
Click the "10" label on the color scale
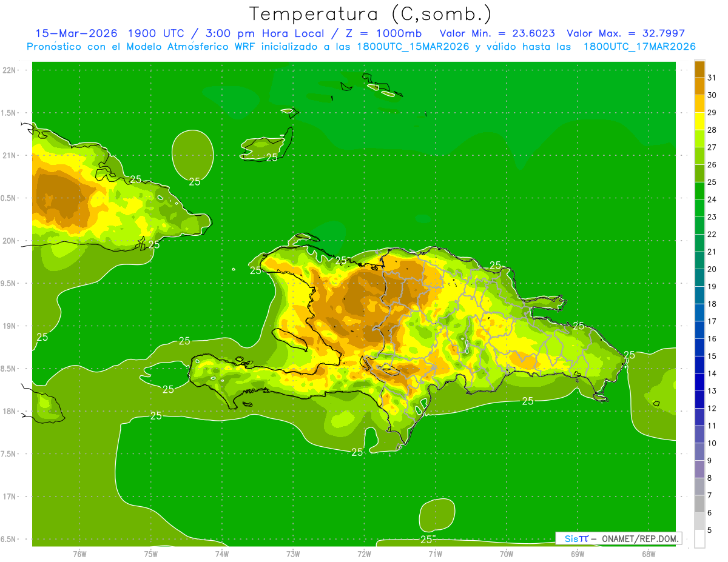click(x=712, y=443)
